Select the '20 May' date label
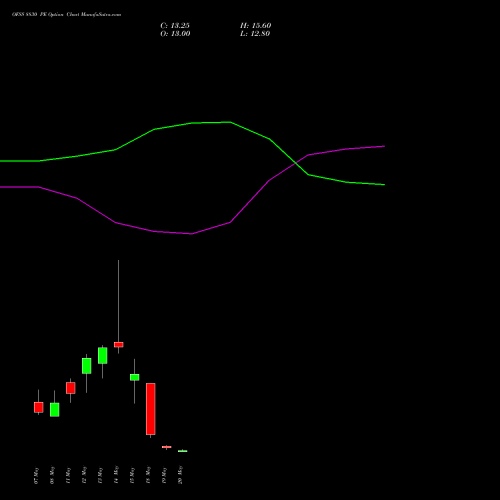The image size is (500, 500). [180, 475]
